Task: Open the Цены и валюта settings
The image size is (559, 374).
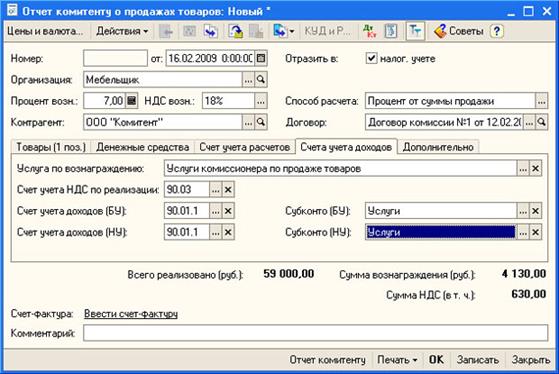Action: (45, 31)
